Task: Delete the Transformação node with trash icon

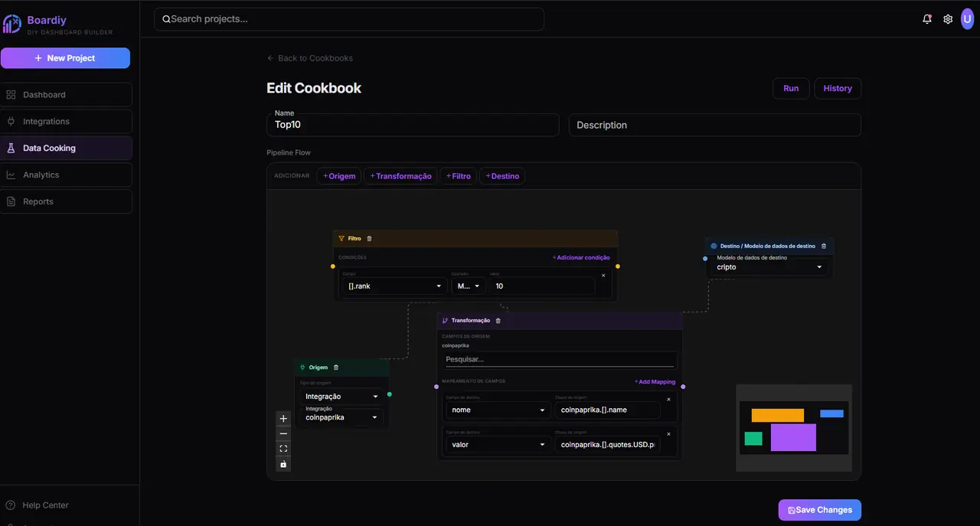Action: tap(498, 321)
